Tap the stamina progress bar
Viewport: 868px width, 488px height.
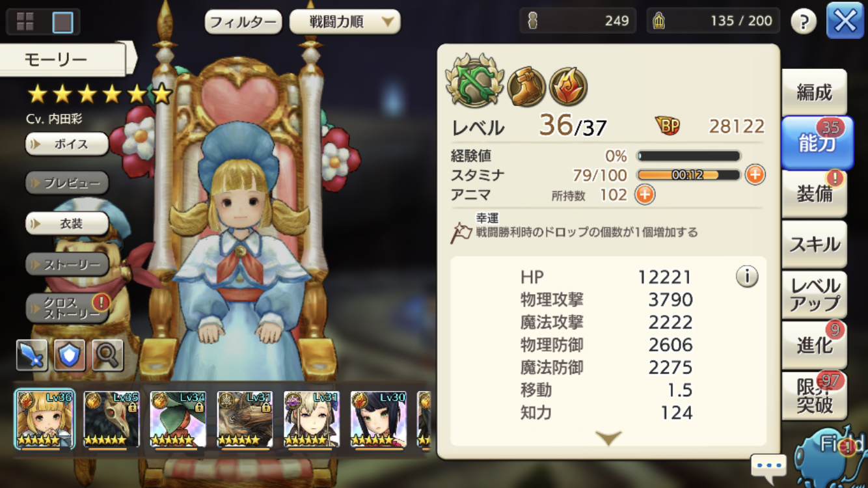[688, 175]
